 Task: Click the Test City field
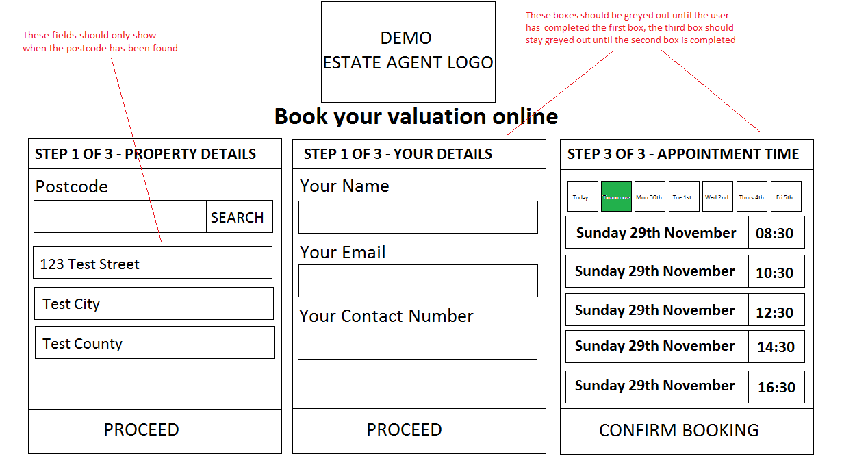coord(154,303)
